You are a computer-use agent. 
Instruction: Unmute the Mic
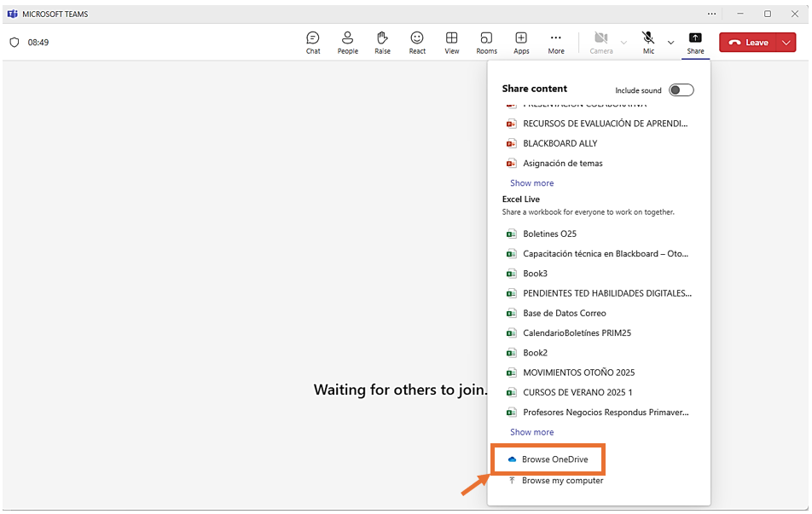pos(648,43)
